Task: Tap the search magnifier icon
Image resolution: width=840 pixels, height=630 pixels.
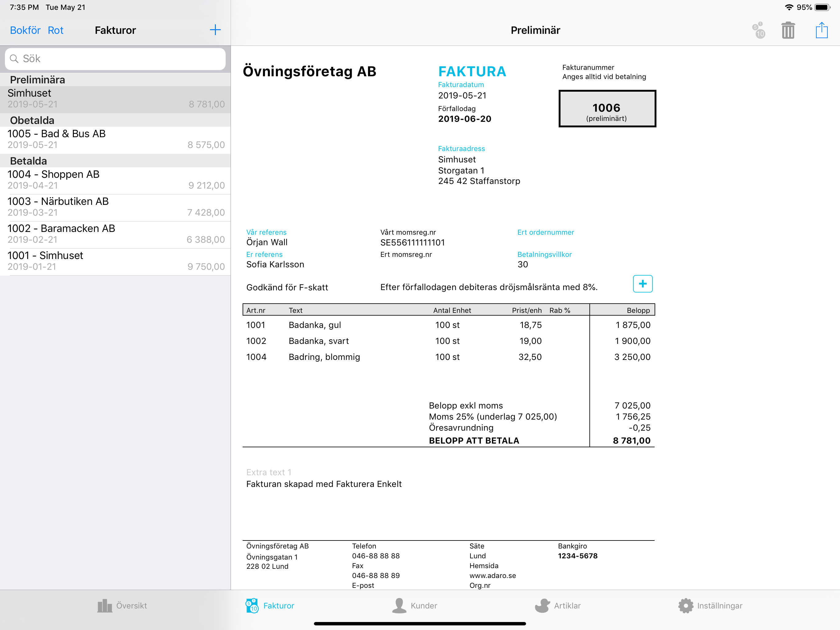Action: tap(14, 58)
